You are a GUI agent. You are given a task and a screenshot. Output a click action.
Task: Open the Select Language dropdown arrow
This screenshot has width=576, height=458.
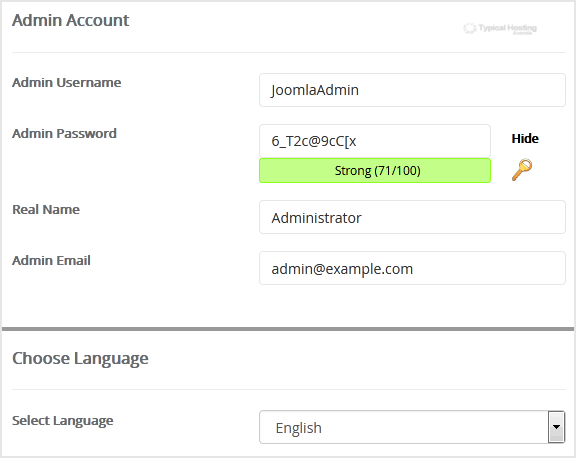click(x=557, y=427)
